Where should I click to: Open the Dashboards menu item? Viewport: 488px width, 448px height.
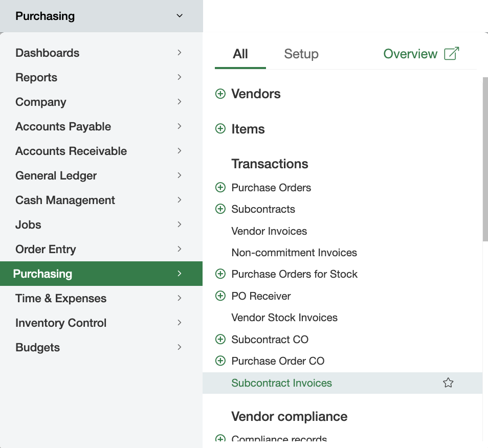101,53
